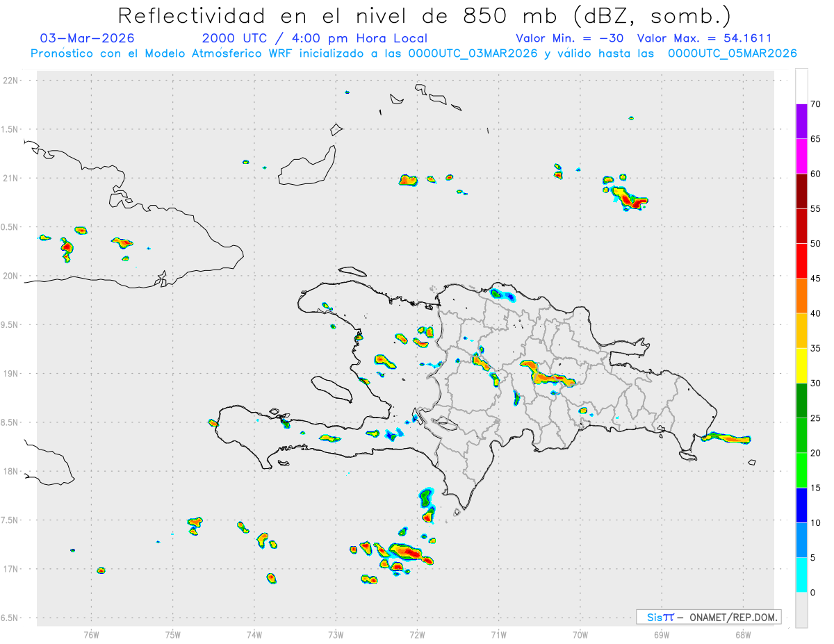Click the colorbar label '60'
The height and width of the screenshot is (644, 834).
(816, 174)
